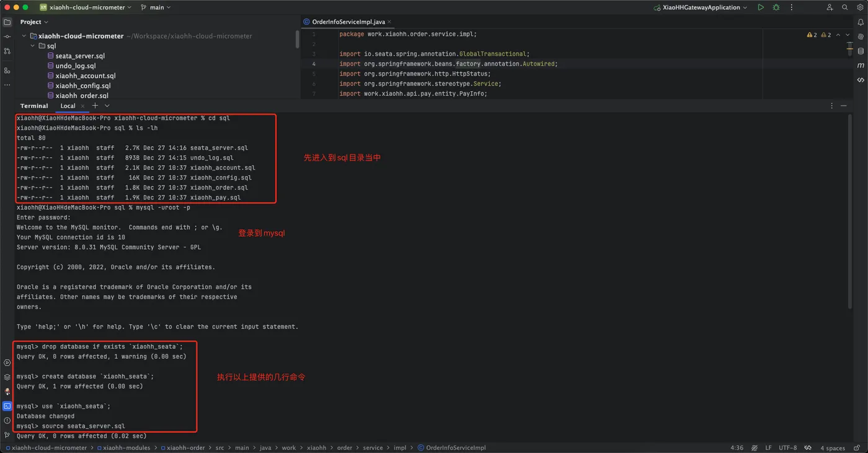The height and width of the screenshot is (453, 868).
Task: Click the 'mysql -uroot -p' terminal command line
Action: click(104, 208)
